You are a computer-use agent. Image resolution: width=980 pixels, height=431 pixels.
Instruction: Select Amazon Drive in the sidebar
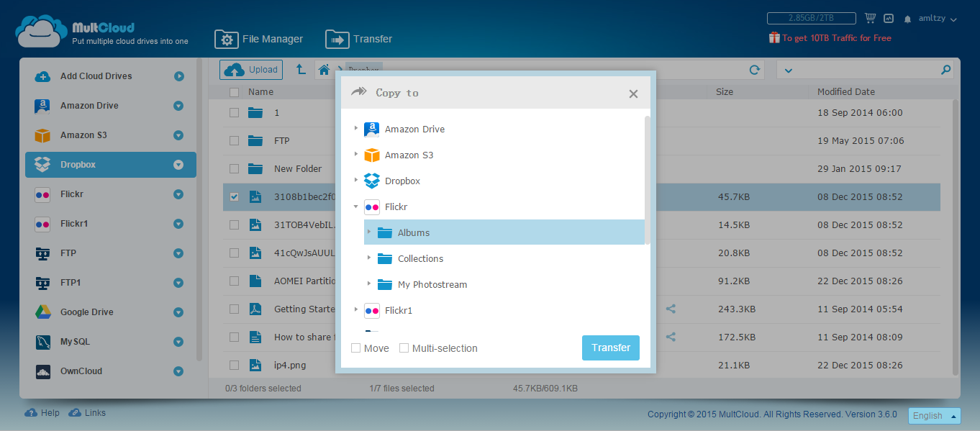pyautogui.click(x=110, y=106)
